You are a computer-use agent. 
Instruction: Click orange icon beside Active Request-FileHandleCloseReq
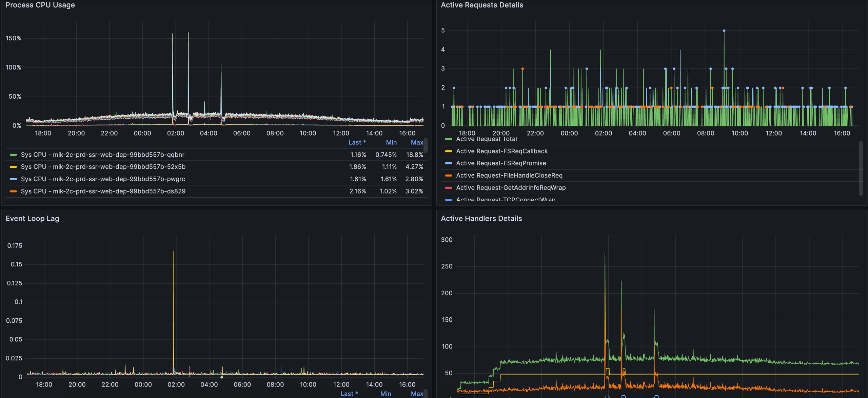[x=448, y=176]
